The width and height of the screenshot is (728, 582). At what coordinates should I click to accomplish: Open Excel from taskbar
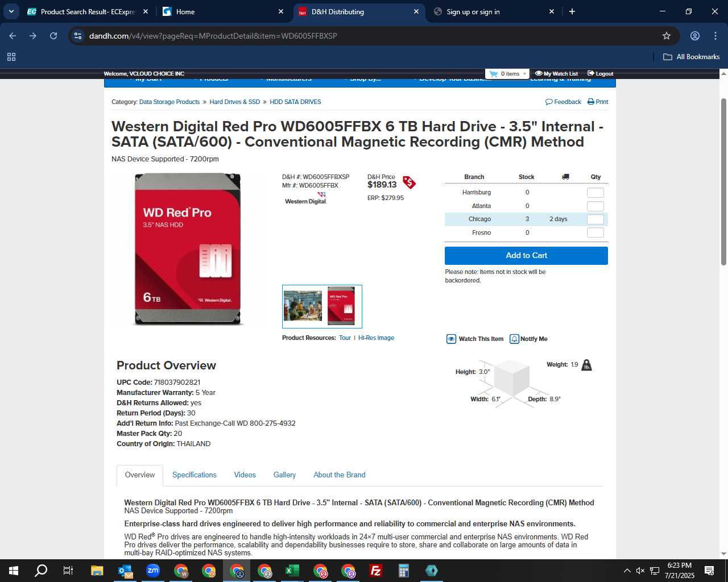[x=292, y=571]
